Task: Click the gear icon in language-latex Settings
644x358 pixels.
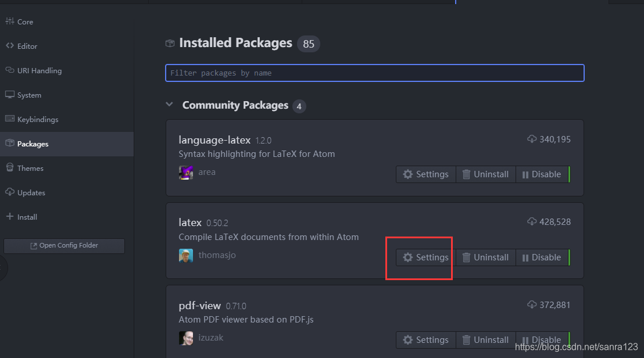Action: pos(408,174)
